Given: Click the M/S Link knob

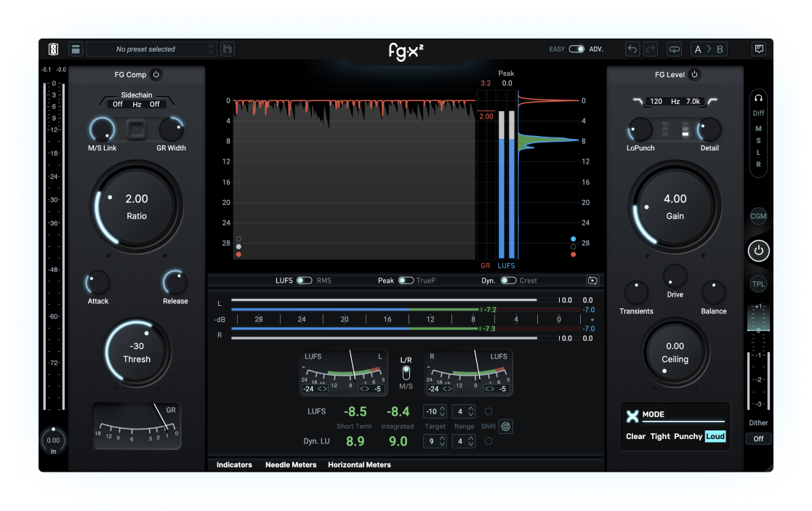Looking at the screenshot, I should tap(102, 129).
